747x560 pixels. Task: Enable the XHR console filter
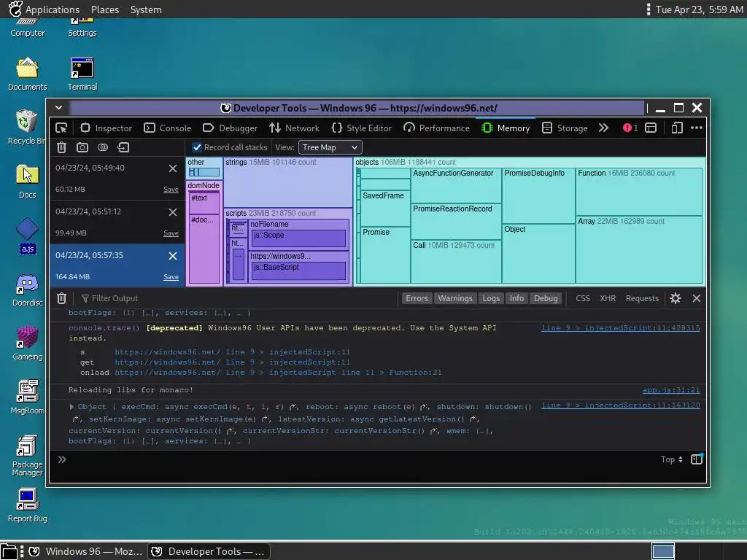[608, 298]
